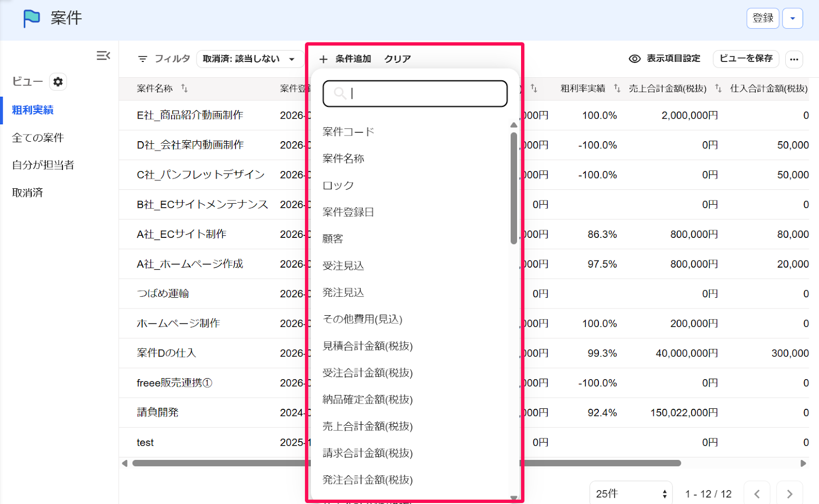Open row A社_ECサイト制作
The height and width of the screenshot is (504, 819).
[181, 234]
